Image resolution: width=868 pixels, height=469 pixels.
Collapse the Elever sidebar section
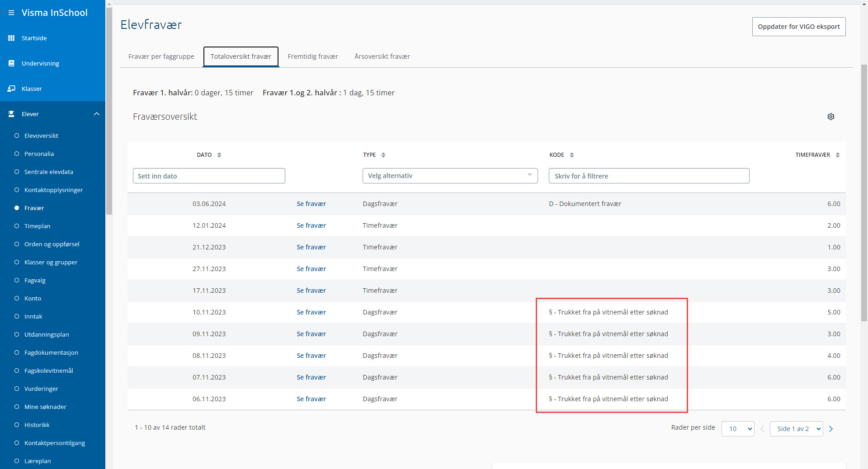point(96,114)
